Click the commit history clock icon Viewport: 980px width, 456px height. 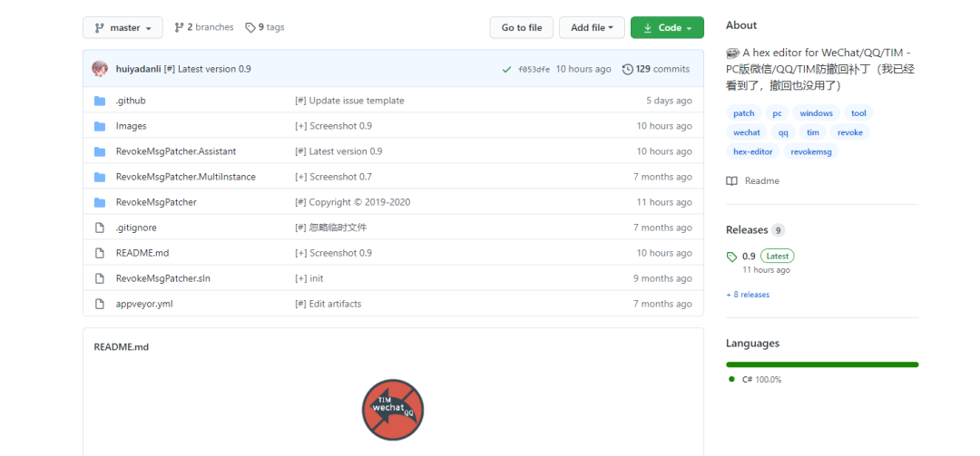click(x=628, y=69)
